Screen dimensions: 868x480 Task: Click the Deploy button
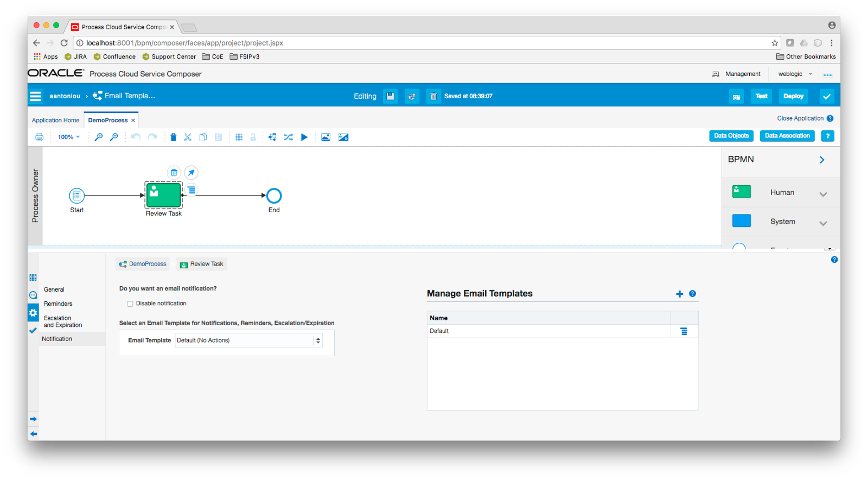(x=793, y=97)
